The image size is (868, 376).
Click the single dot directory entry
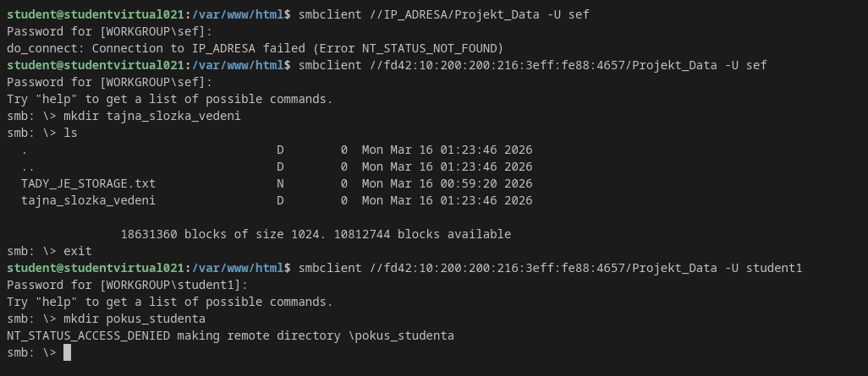click(25, 150)
